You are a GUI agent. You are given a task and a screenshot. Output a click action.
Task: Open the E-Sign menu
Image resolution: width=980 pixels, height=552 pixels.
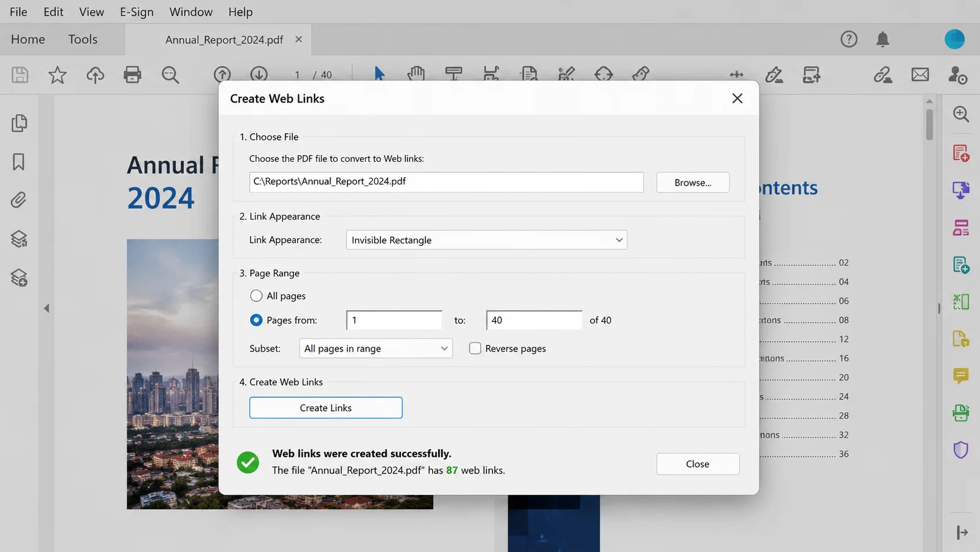137,12
